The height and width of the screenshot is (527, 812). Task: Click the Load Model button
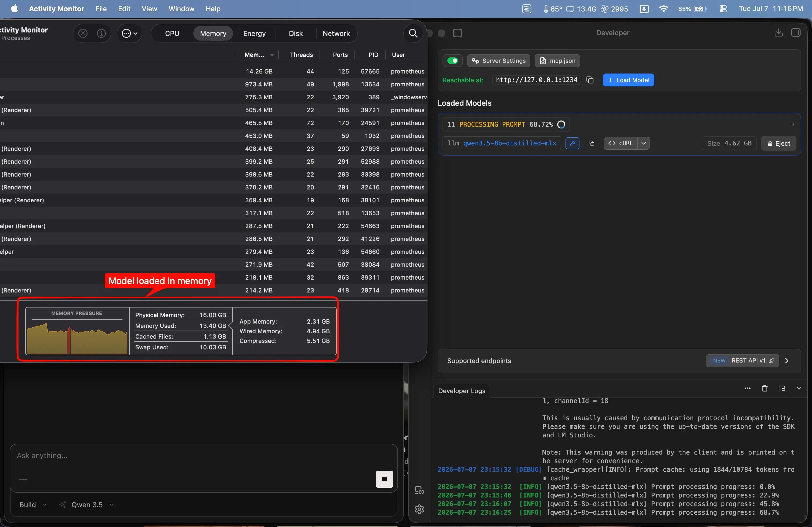[x=628, y=80]
